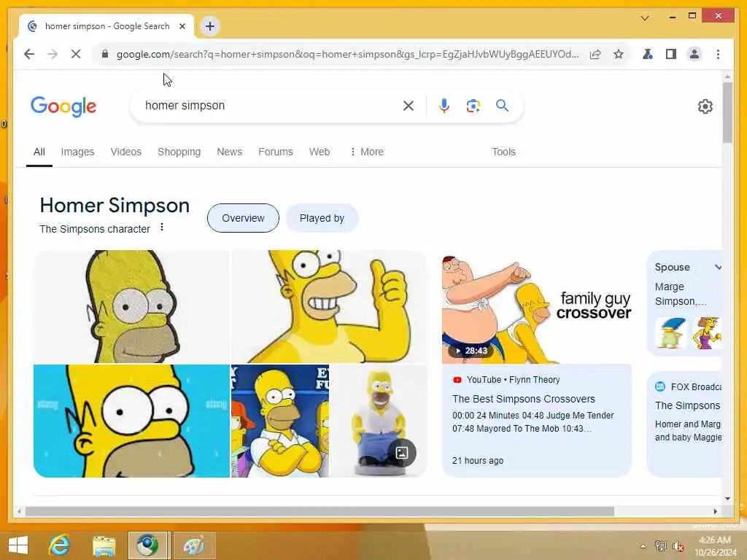Show hidden system tray icons
The image size is (747, 560).
tap(643, 546)
